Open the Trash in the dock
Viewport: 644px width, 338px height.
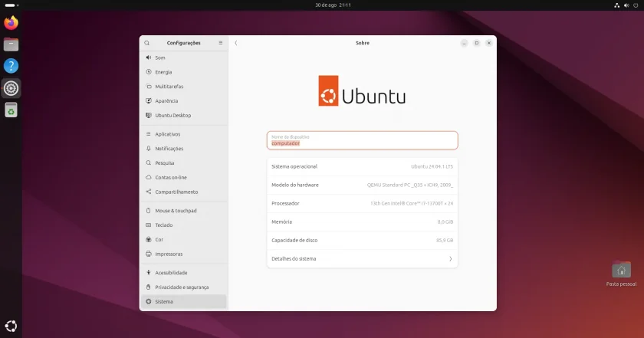click(x=11, y=110)
